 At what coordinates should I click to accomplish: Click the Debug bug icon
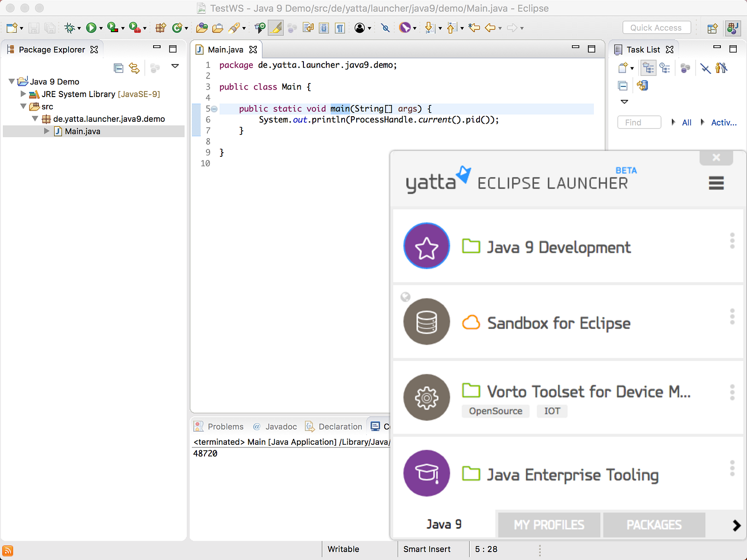click(x=70, y=28)
